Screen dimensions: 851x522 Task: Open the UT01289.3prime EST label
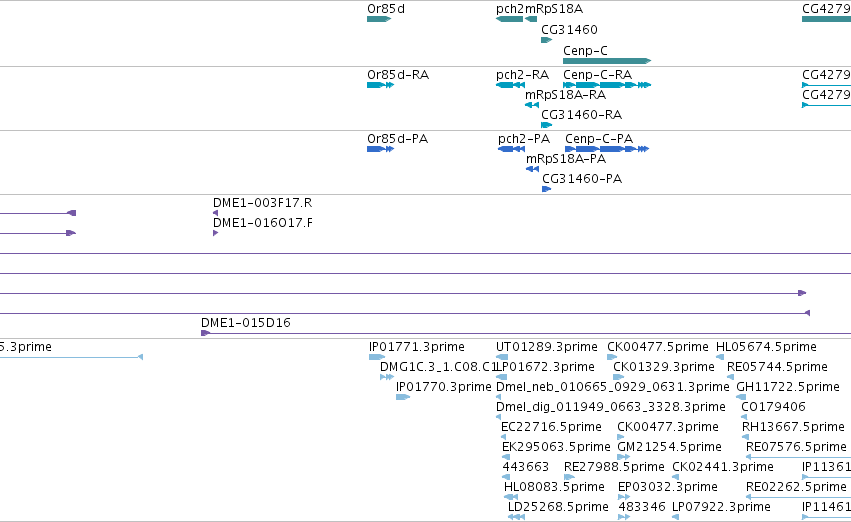point(547,347)
